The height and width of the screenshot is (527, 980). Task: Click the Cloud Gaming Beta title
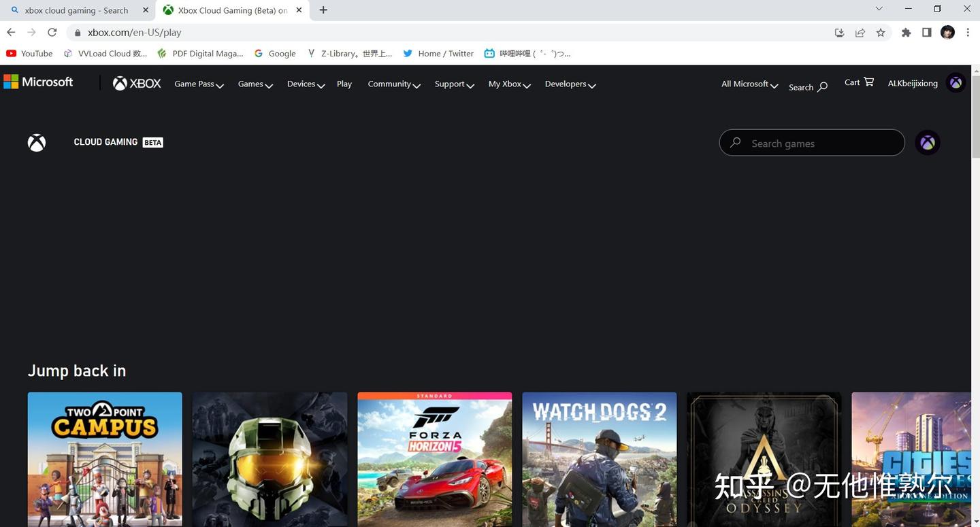tap(118, 142)
